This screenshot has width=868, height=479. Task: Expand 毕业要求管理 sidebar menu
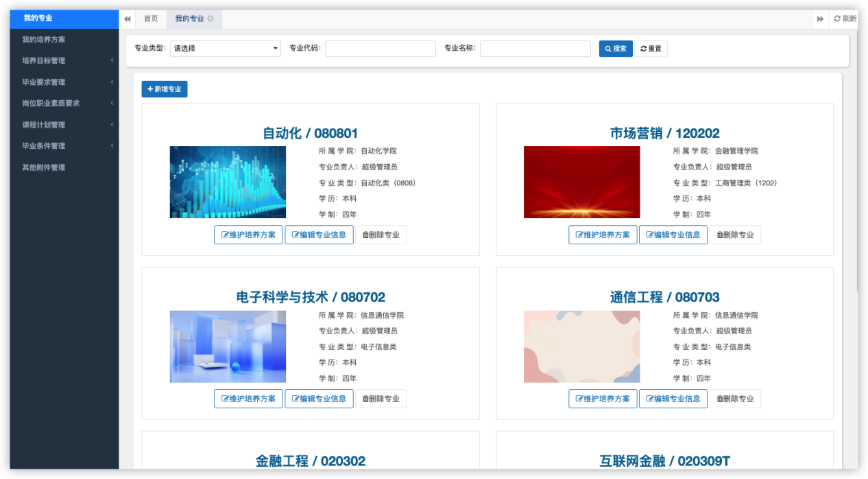[x=64, y=82]
